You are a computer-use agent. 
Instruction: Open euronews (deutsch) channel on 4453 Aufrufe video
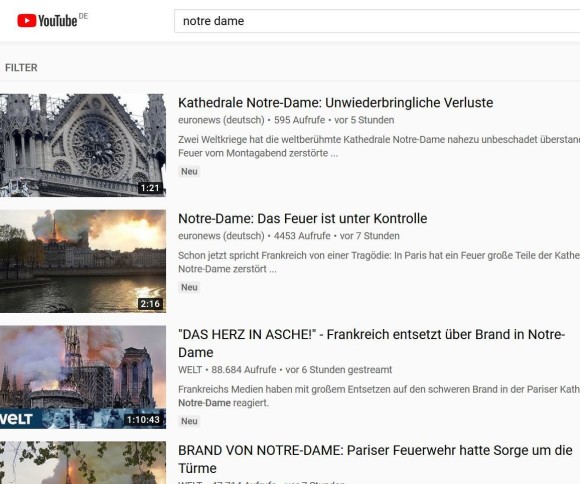[221, 236]
